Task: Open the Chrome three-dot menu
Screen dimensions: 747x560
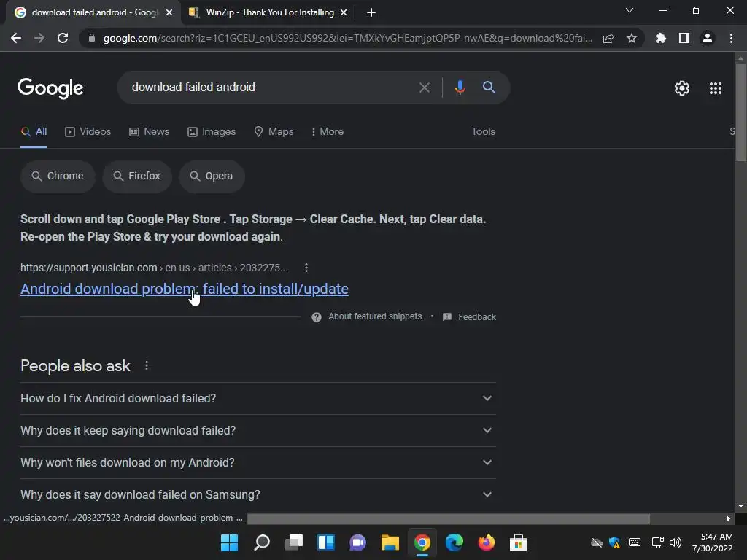Action: click(731, 38)
